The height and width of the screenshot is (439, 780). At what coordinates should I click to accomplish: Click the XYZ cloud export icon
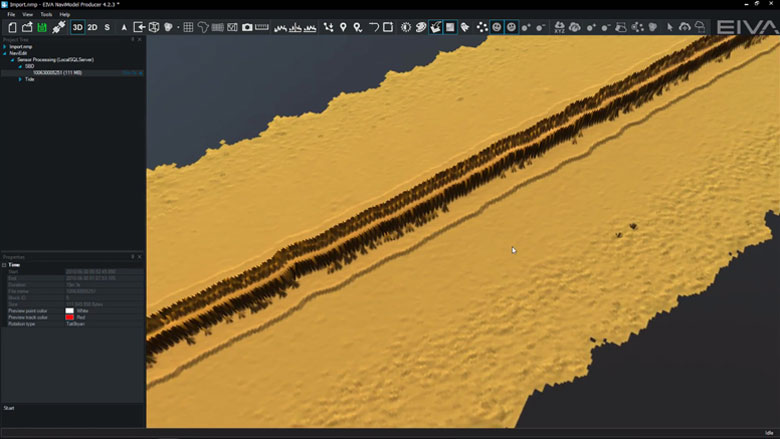(559, 27)
